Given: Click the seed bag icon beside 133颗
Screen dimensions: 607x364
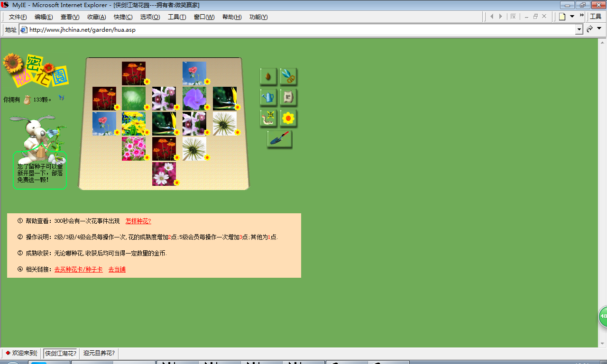Looking at the screenshot, I should 27,100.
